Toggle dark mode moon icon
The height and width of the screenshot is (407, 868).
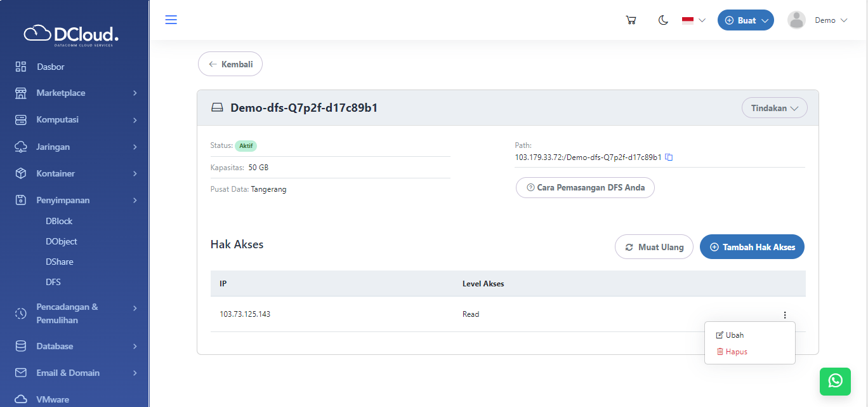(663, 20)
